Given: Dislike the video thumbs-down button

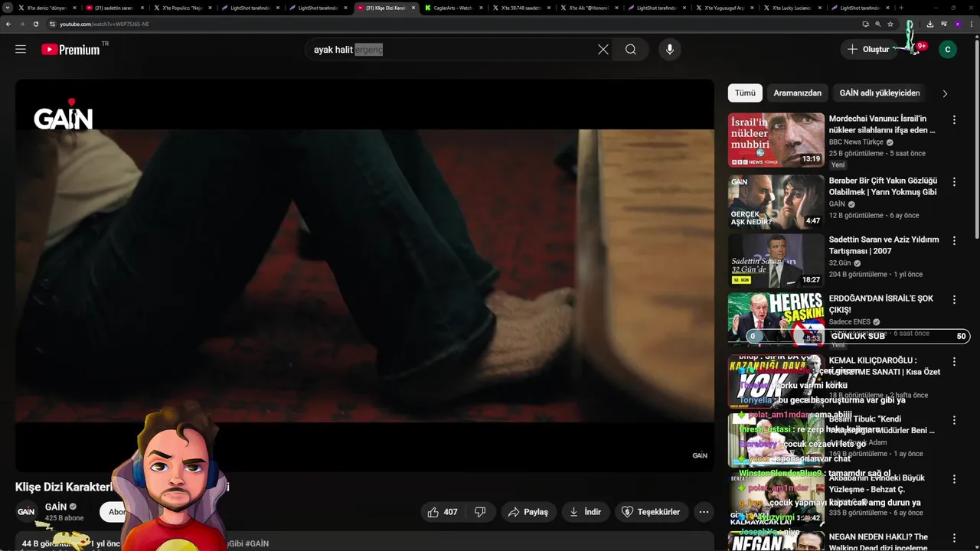Looking at the screenshot, I should pos(480,512).
